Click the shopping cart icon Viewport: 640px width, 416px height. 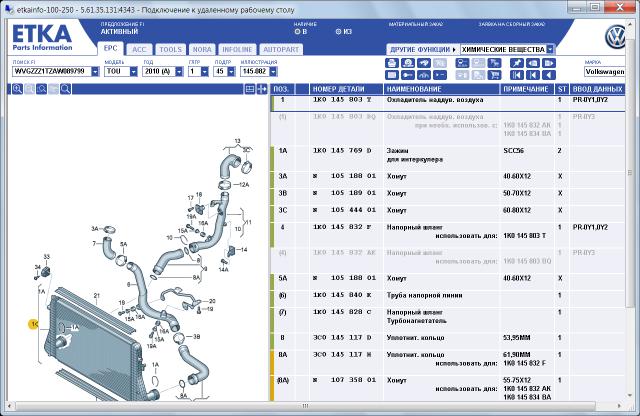494,75
